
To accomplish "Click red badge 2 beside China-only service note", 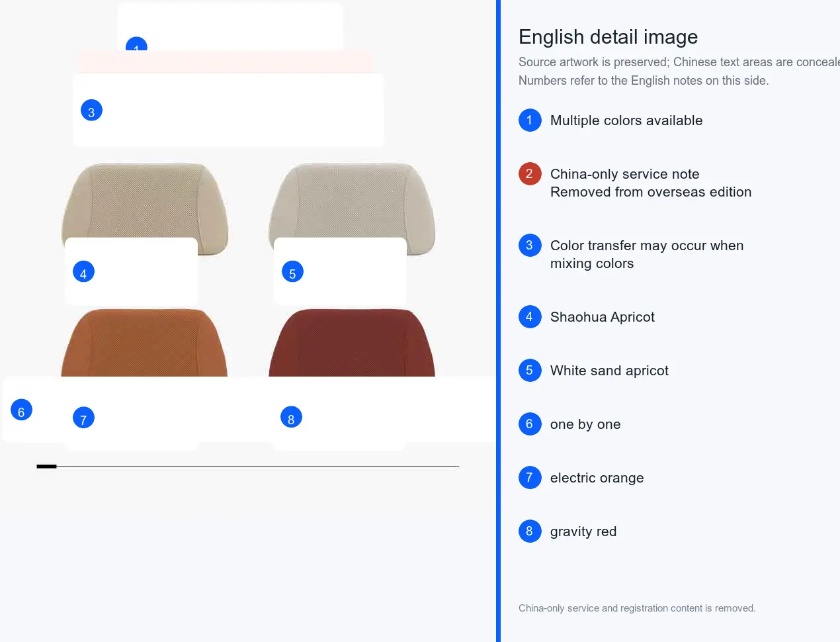I will (530, 173).
